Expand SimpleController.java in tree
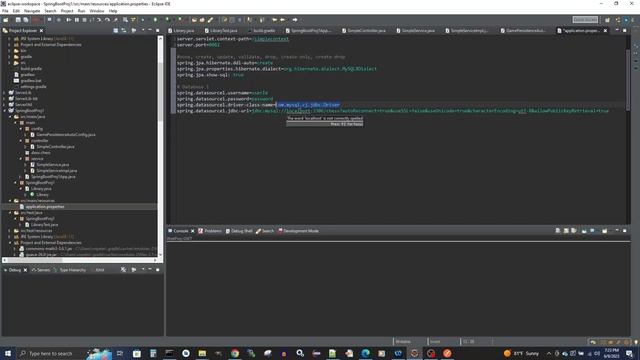This screenshot has height=360, width=640. [x=26, y=147]
